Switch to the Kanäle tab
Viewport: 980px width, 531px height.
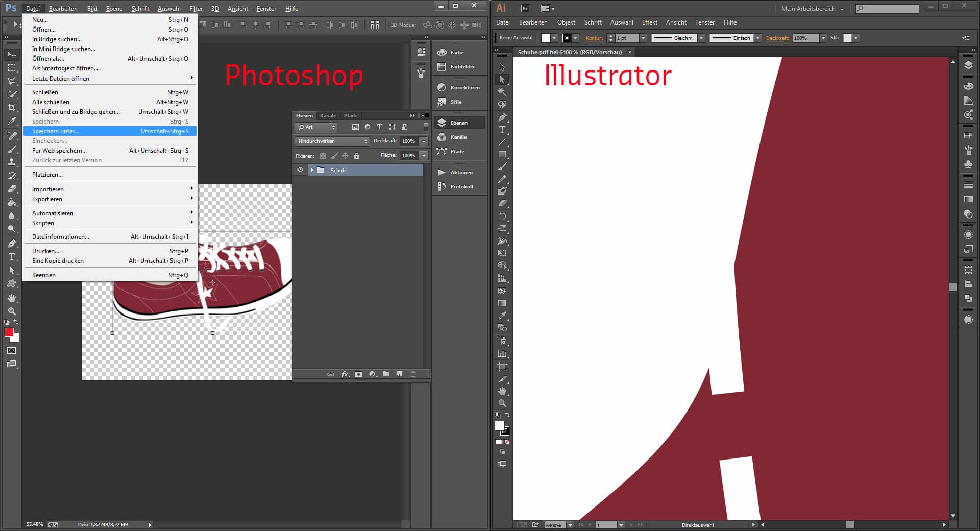[x=328, y=116]
